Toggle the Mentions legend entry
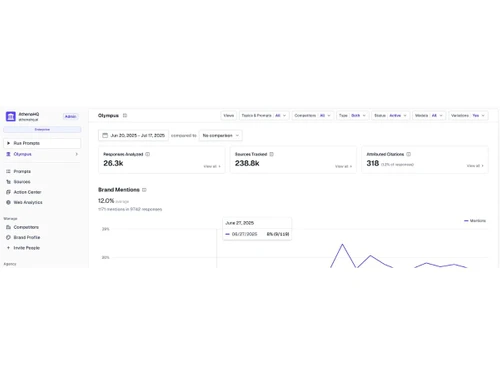This screenshot has width=500, height=375. click(475, 221)
